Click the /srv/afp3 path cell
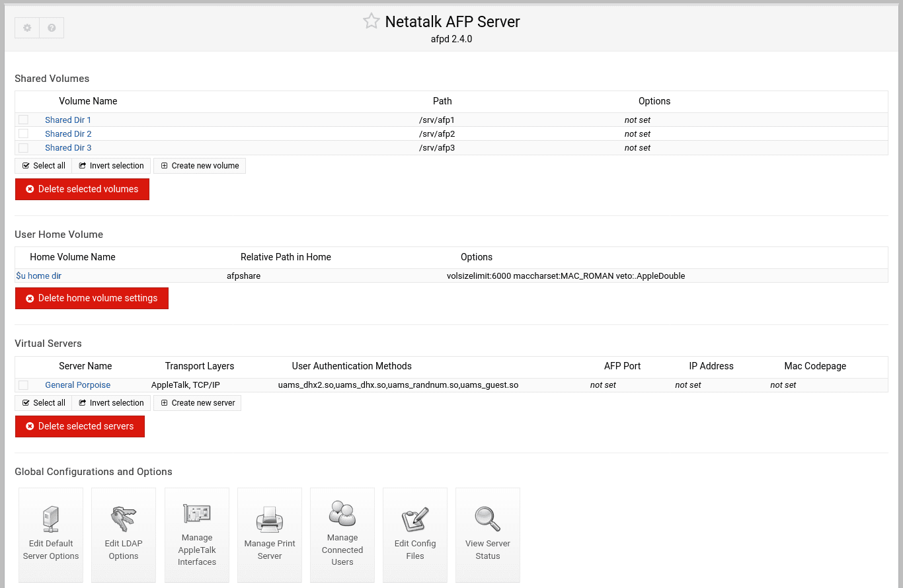 pos(437,148)
